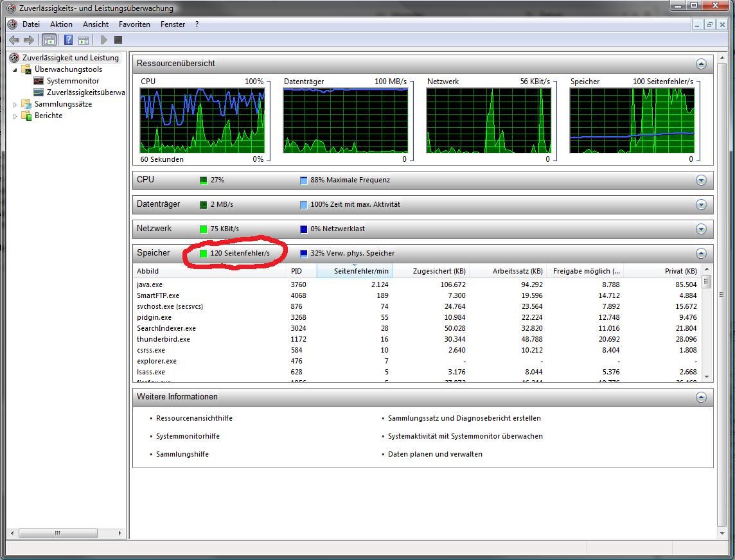This screenshot has height=560, width=735.
Task: Start monitoring with the green play icon
Action: pyautogui.click(x=104, y=40)
